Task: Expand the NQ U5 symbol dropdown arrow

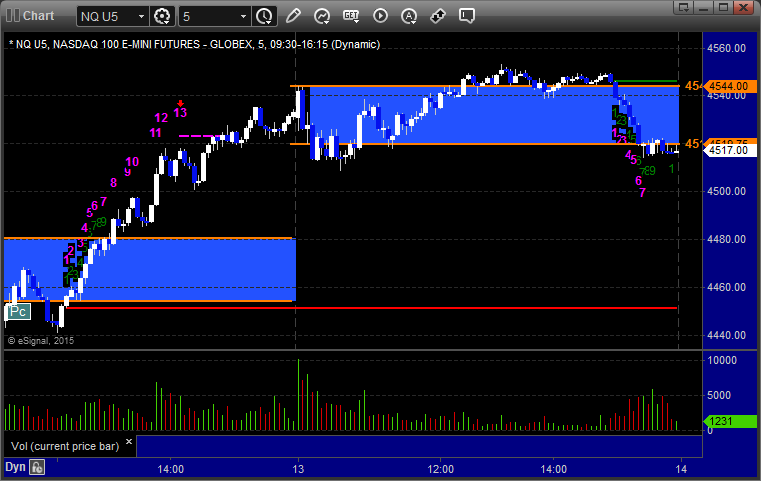Action: 141,17
